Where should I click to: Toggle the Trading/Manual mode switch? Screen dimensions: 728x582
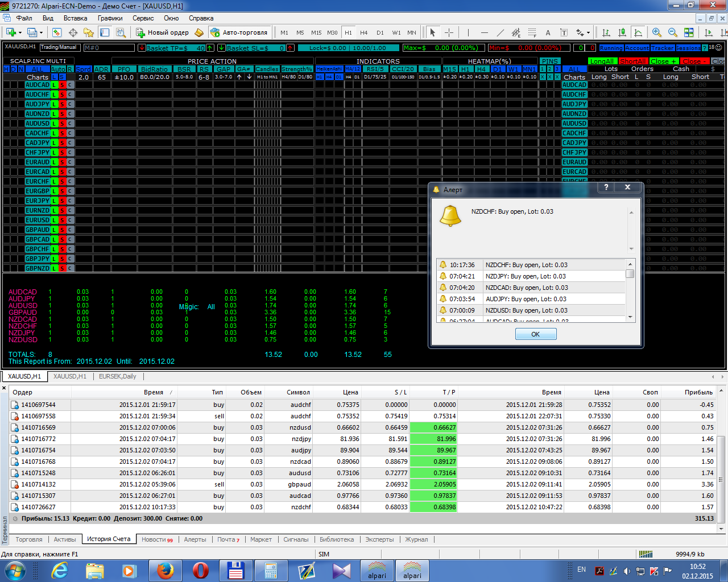(60, 47)
